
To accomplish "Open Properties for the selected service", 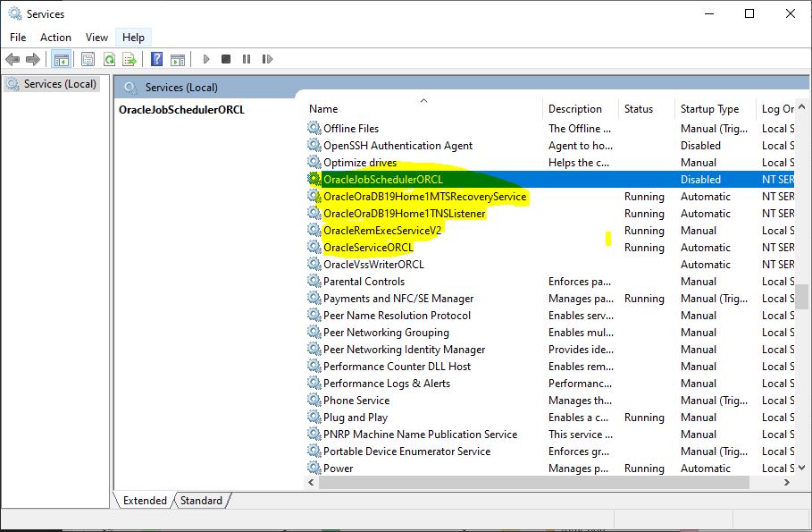I will pyautogui.click(x=87, y=59).
